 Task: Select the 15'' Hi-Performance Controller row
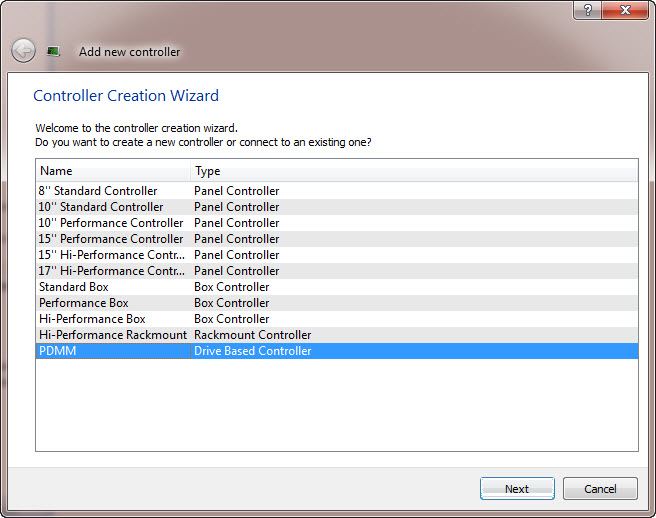click(337, 255)
